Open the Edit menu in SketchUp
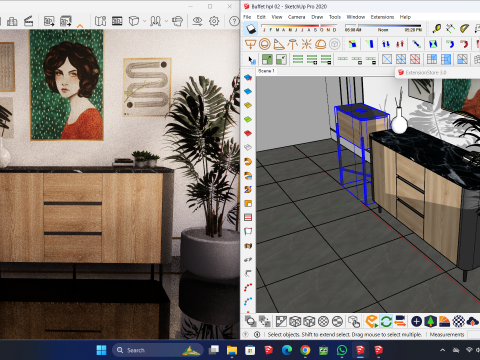 [x=261, y=17]
